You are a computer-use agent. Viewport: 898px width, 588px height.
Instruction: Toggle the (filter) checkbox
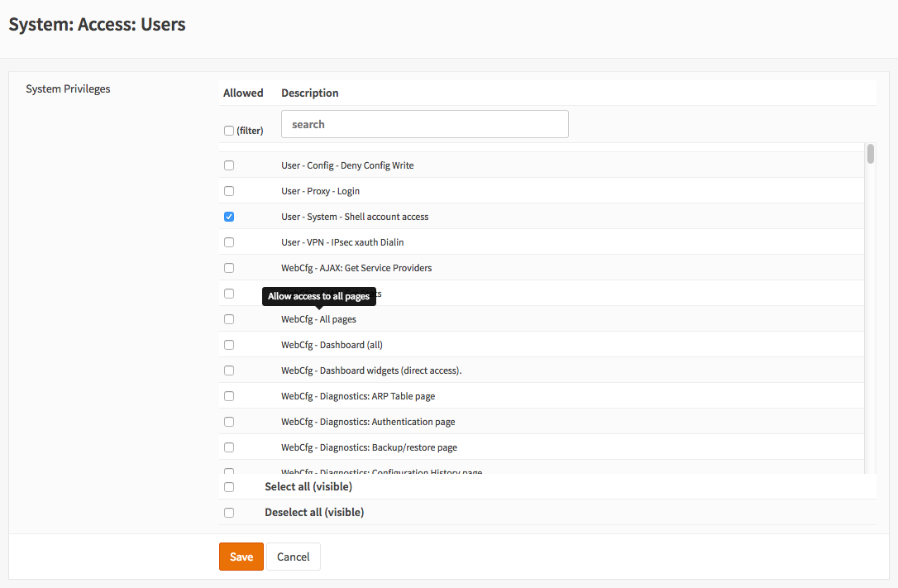click(x=229, y=131)
